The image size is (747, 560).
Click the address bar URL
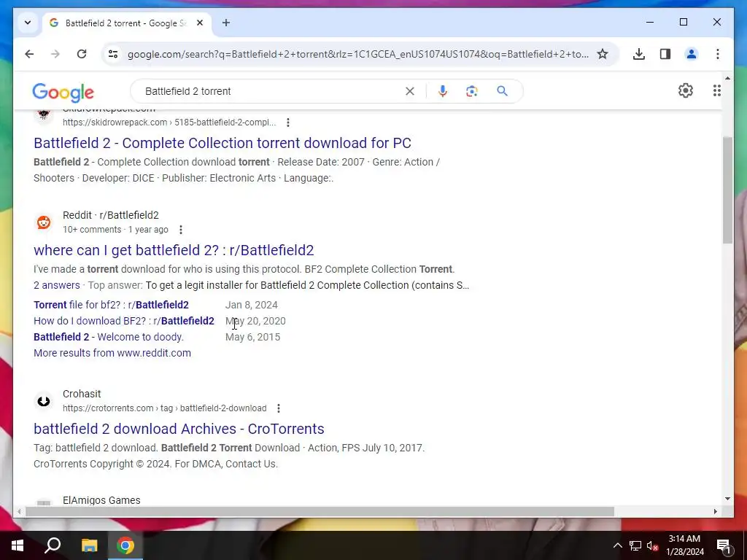click(x=357, y=54)
